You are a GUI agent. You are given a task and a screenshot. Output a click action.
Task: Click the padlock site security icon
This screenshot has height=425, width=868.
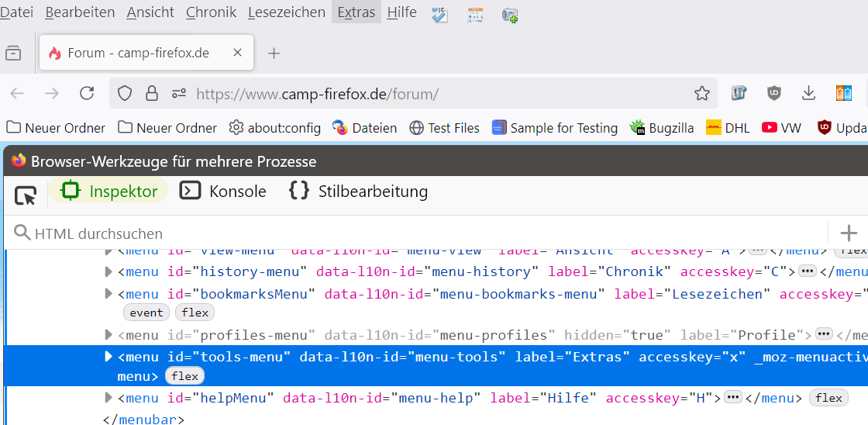[152, 94]
